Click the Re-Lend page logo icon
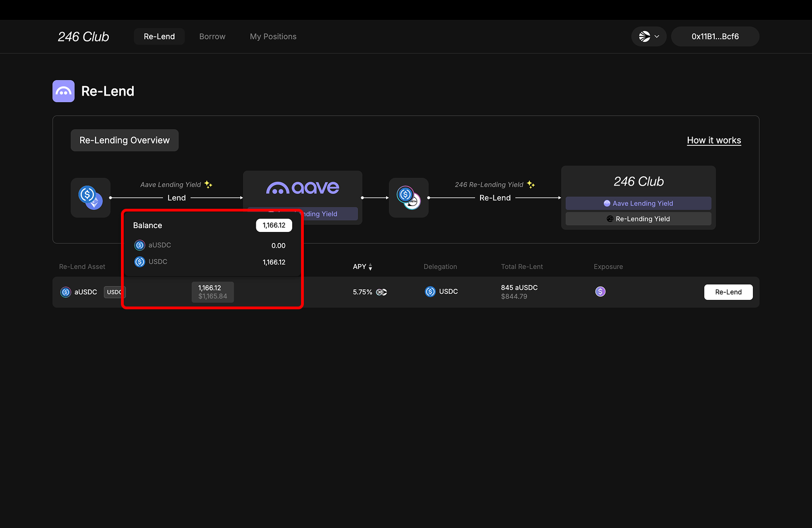The image size is (812, 528). 64,91
